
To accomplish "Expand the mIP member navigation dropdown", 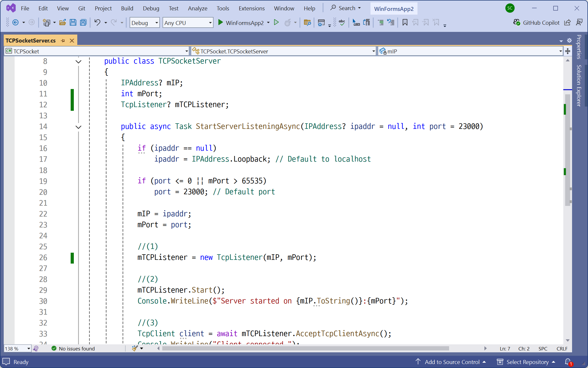I will point(560,51).
